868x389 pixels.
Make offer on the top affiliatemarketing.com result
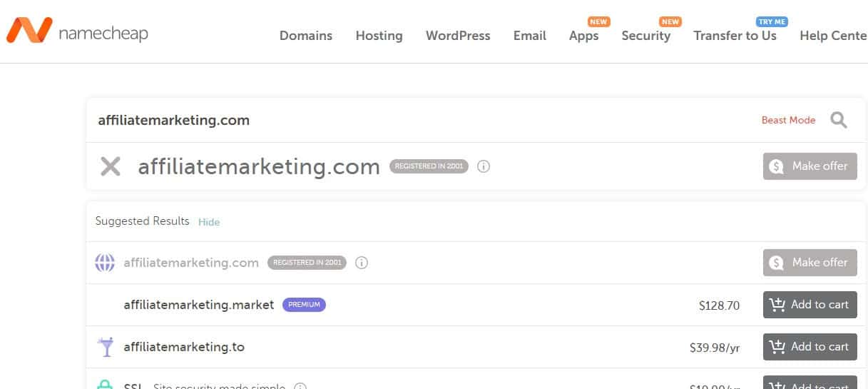pyautogui.click(x=810, y=166)
